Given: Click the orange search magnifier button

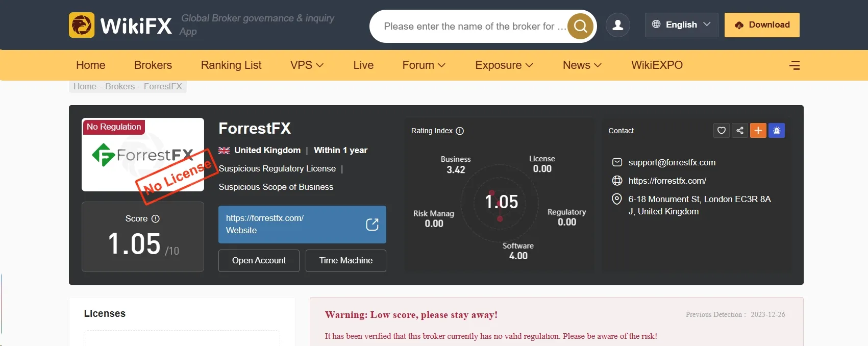Looking at the screenshot, I should [581, 26].
